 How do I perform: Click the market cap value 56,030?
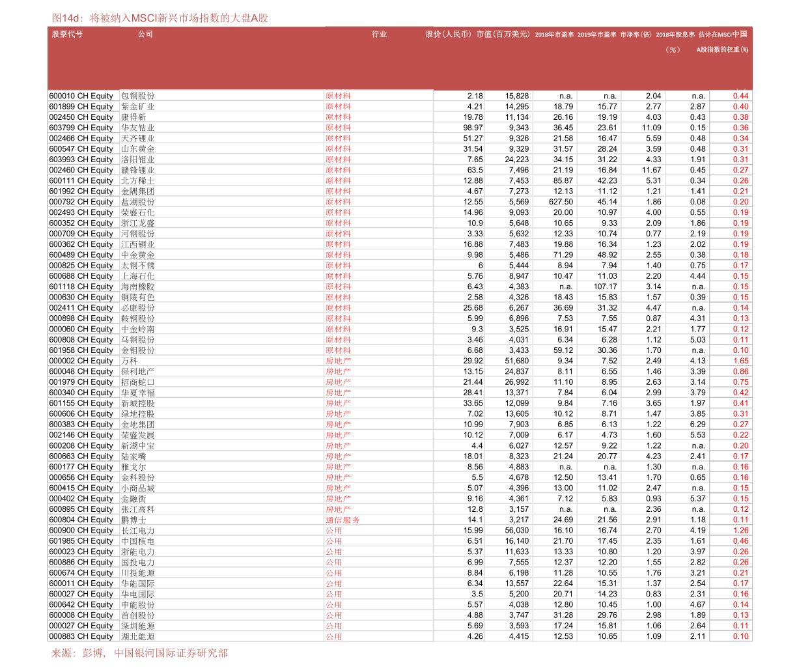point(517,530)
